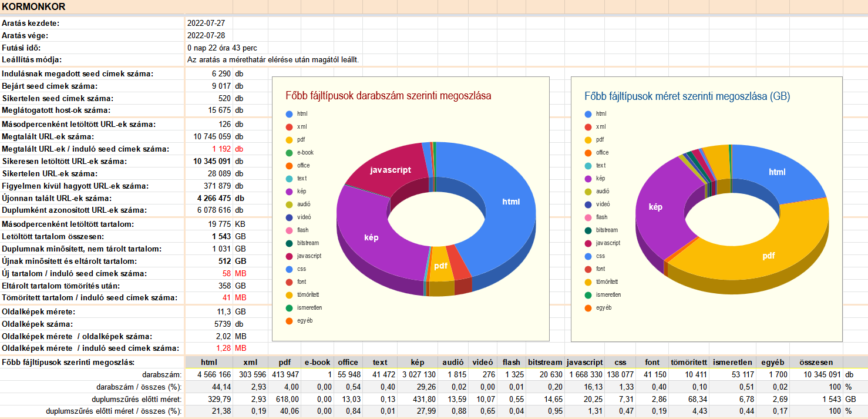Select the running time cell '0 nap 22 óra 43 perc'
Screen dimensions: 868x419
point(222,48)
